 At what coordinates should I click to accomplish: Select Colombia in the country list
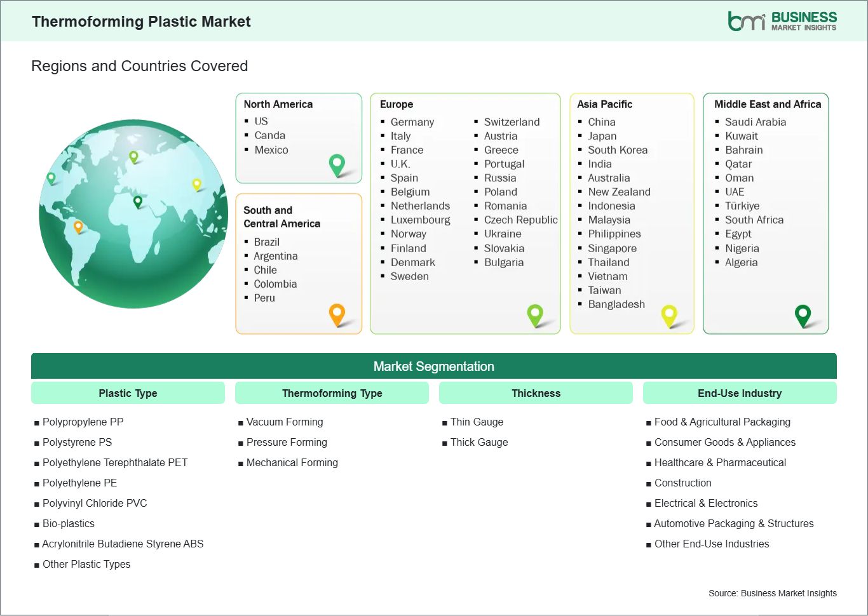[275, 284]
